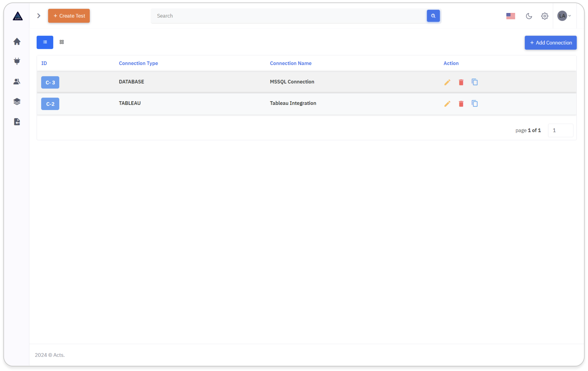Screen dimensions: 588x371
Task: Open the layers stack icon in sidebar
Action: (x=17, y=101)
